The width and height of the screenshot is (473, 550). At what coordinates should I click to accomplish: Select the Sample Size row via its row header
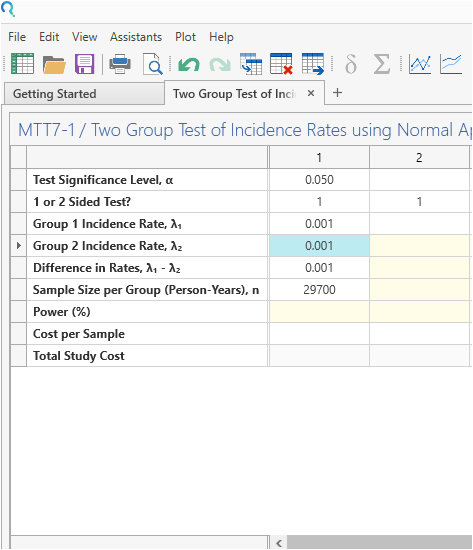19,290
